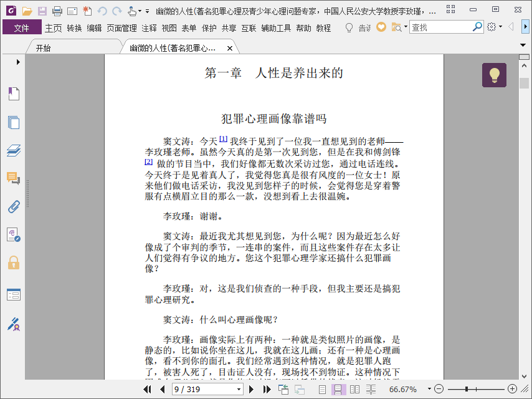This screenshot has width=532, height=399.
Task: Undo the last action
Action: pyautogui.click(x=102, y=11)
